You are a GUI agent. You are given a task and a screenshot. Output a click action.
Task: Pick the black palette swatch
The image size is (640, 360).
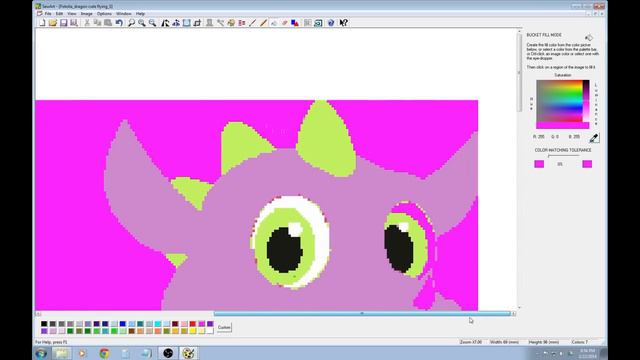44,324
